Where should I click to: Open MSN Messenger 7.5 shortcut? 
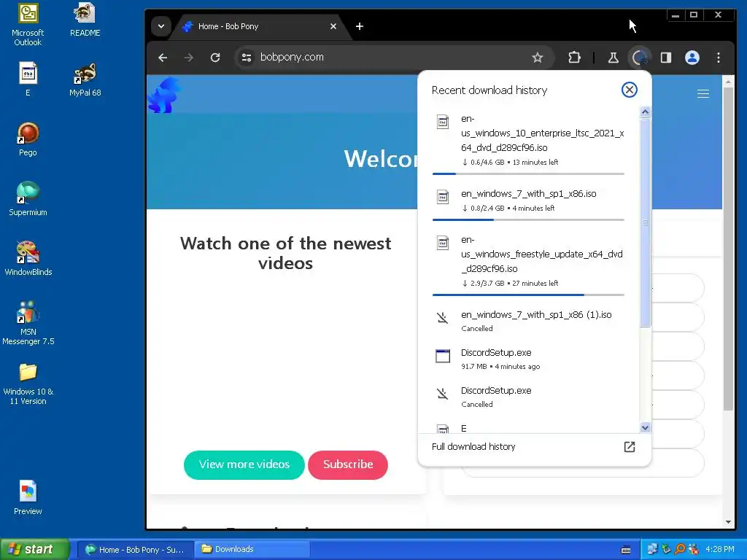coord(28,323)
